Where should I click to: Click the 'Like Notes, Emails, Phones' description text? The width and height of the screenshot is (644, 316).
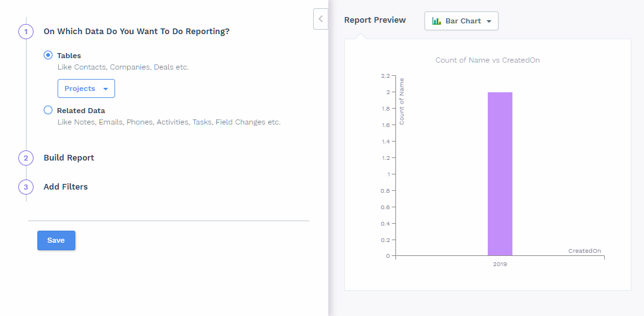click(168, 122)
